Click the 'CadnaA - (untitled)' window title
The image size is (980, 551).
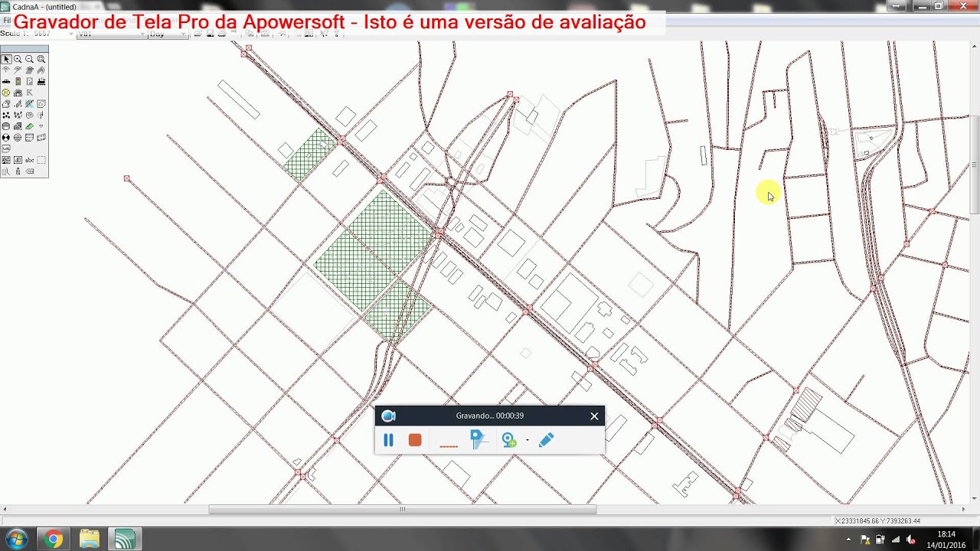44,6
